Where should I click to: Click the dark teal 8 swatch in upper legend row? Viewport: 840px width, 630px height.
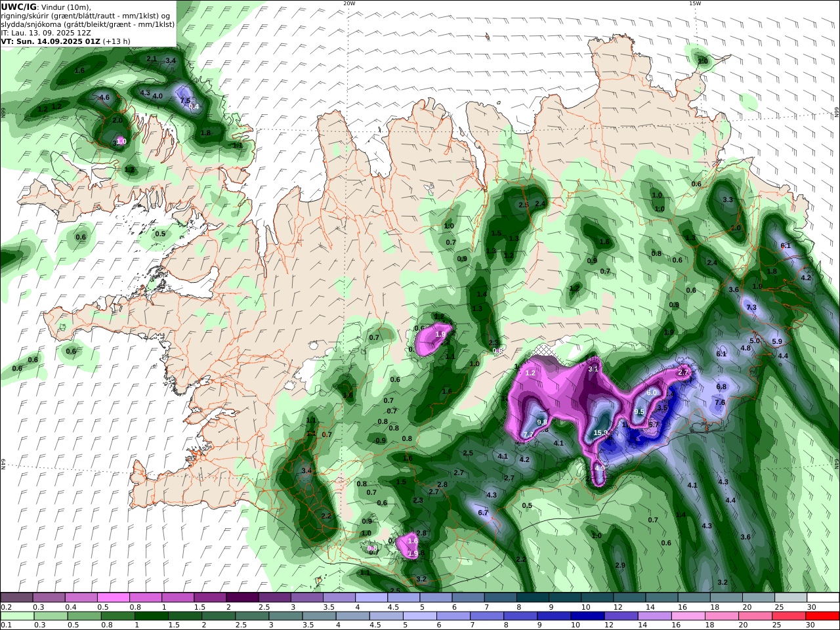coord(532,598)
